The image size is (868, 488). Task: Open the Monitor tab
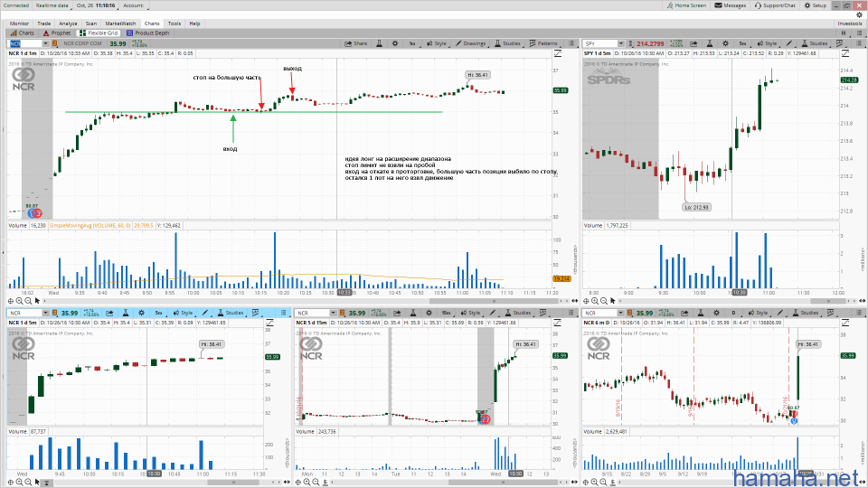click(x=19, y=23)
